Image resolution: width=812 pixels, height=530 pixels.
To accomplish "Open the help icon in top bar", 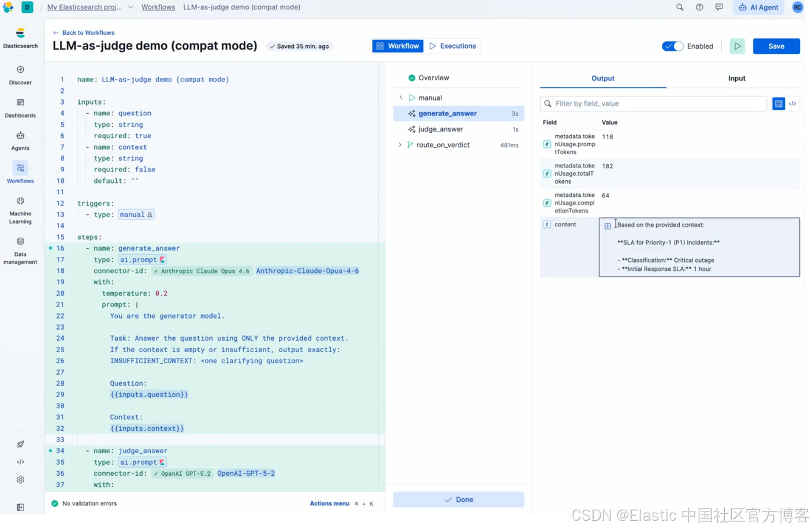I will click(x=699, y=8).
